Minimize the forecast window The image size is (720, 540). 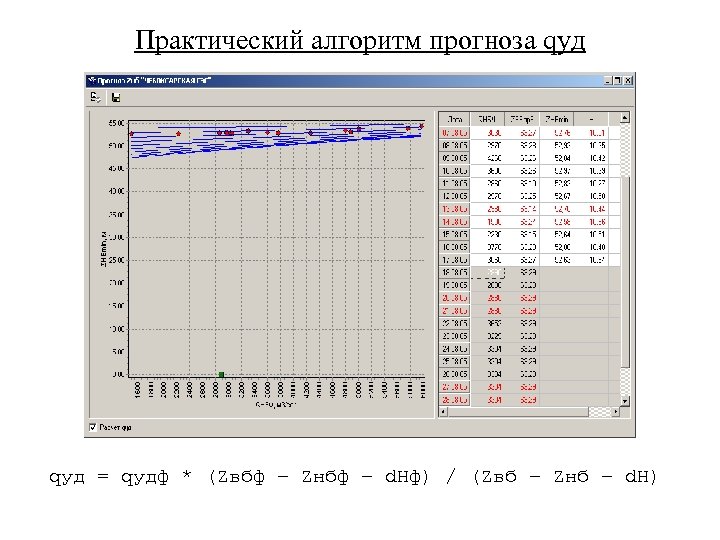[608, 81]
